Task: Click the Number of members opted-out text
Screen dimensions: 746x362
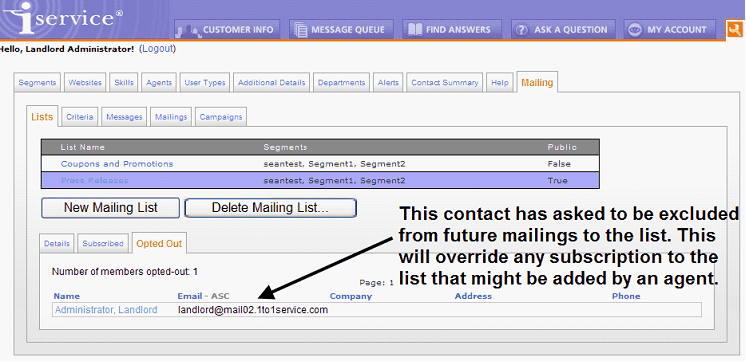Action: [125, 272]
